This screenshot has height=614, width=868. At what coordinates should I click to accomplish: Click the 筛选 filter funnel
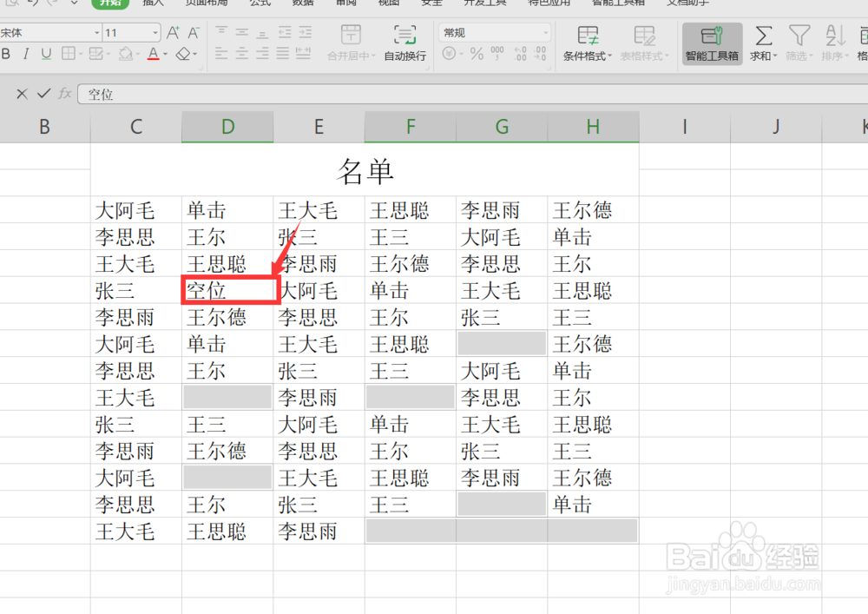(799, 36)
